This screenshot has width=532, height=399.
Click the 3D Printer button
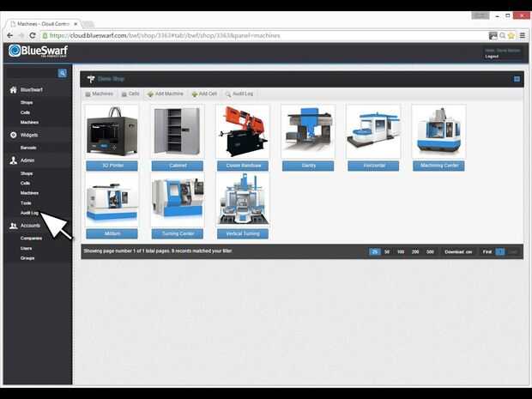click(112, 166)
